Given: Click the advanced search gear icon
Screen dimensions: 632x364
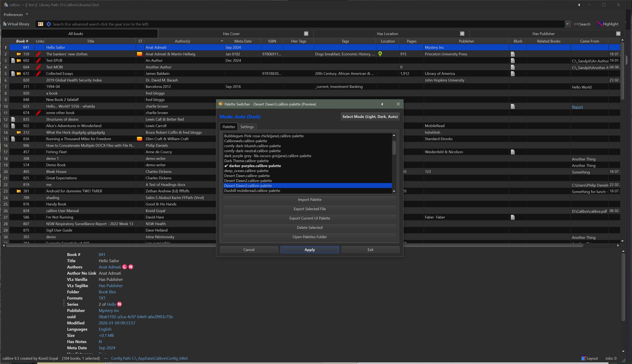Looking at the screenshot, I should [49, 24].
